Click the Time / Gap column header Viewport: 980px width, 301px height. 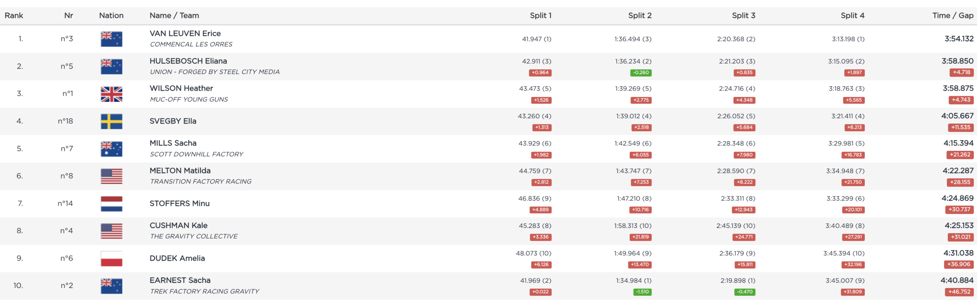coord(952,16)
